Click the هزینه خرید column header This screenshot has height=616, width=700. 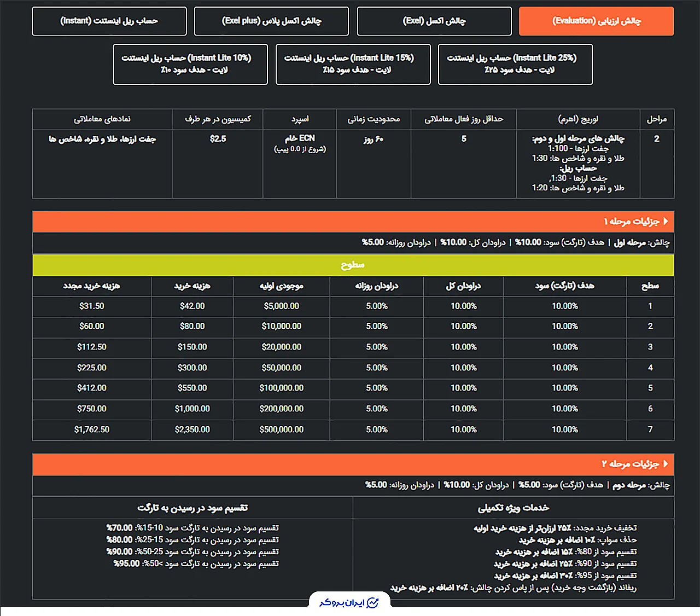click(192, 286)
